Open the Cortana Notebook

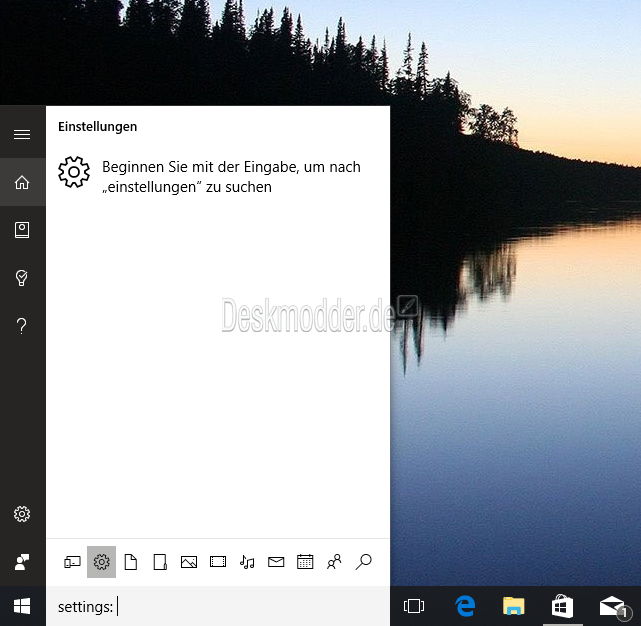tap(22, 230)
